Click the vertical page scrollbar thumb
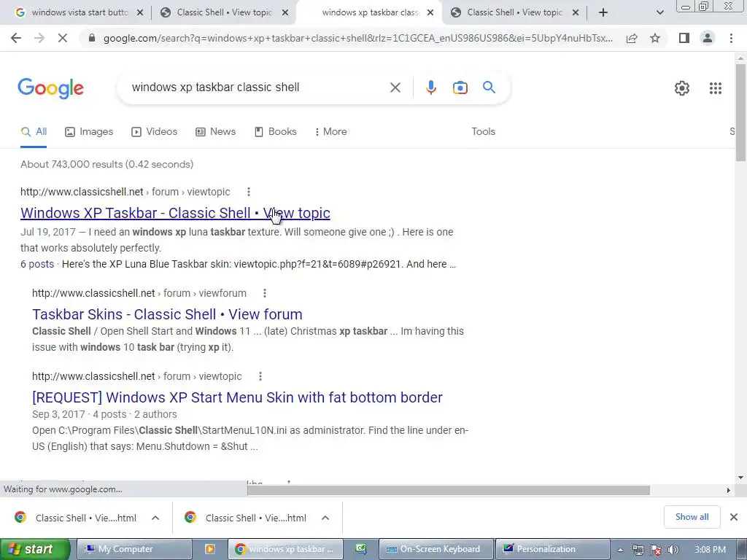747x560 pixels. 740,112
